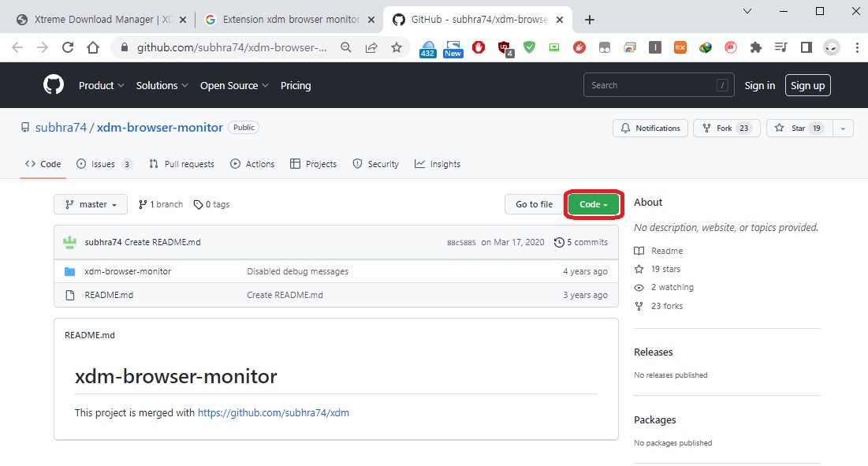This screenshot has width=868, height=466.
Task: Open Chrome three-dot menu
Action: coord(857,47)
